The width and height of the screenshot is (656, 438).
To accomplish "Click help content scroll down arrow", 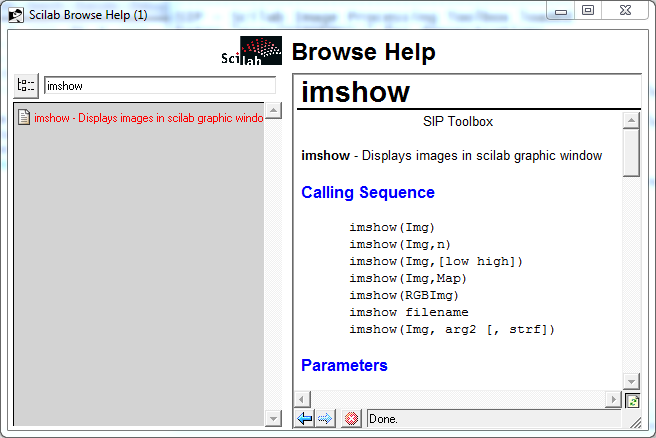I will click(631, 381).
